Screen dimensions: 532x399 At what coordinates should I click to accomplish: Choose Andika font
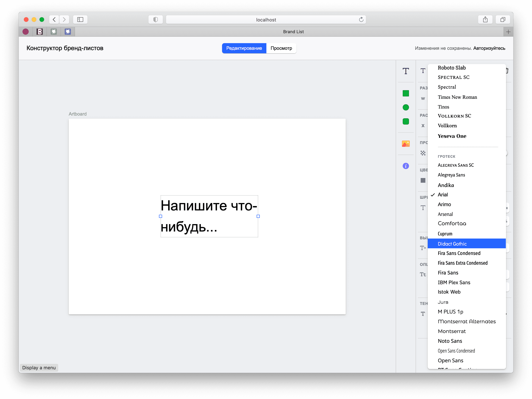467,185
